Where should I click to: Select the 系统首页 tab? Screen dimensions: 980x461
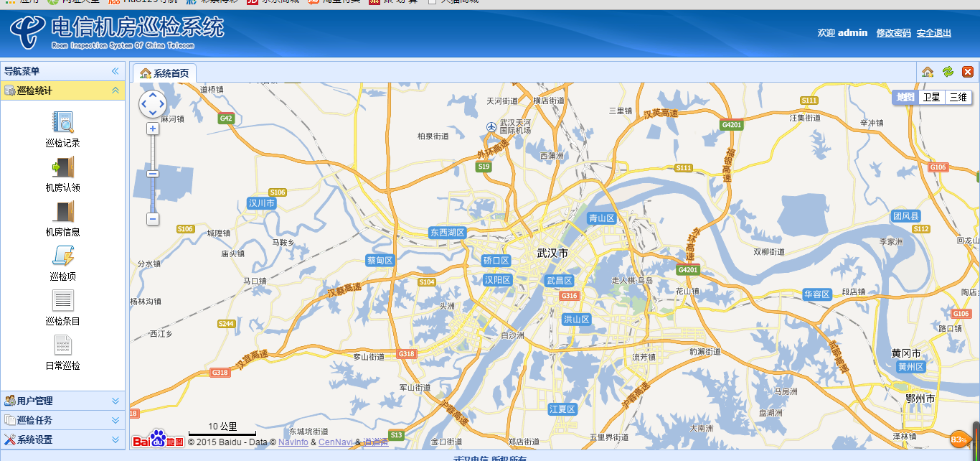[164, 73]
